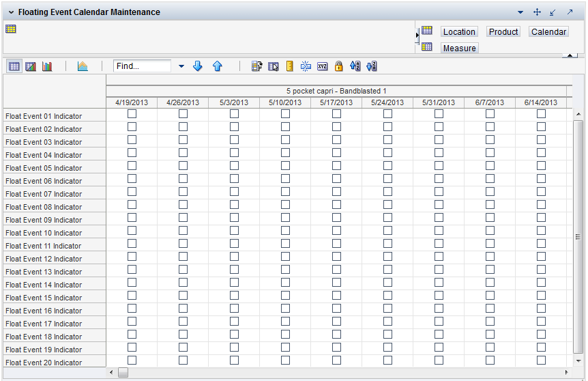588x381 pixels.
Task: Select the Float Event 01 Indicator row header
Action: coord(55,116)
